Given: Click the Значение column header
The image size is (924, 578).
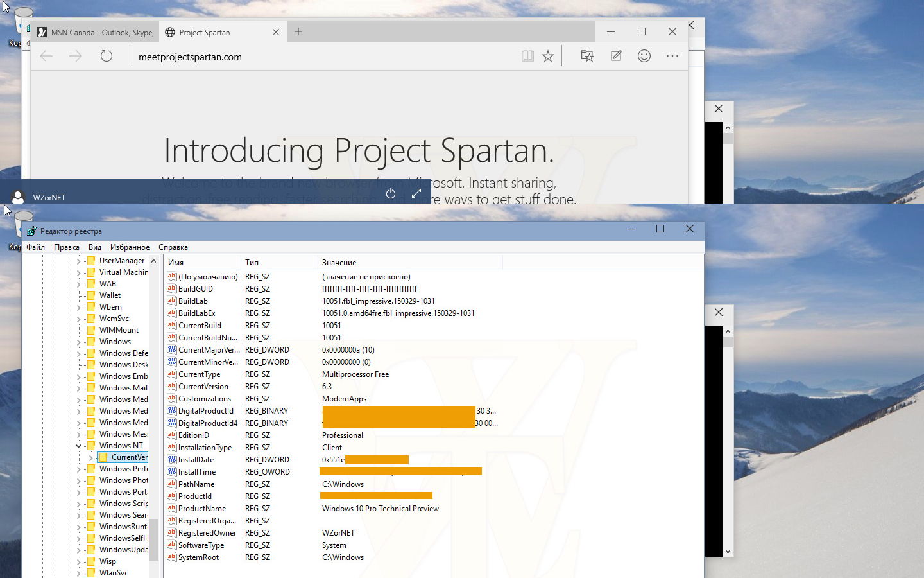Looking at the screenshot, I should click(410, 263).
